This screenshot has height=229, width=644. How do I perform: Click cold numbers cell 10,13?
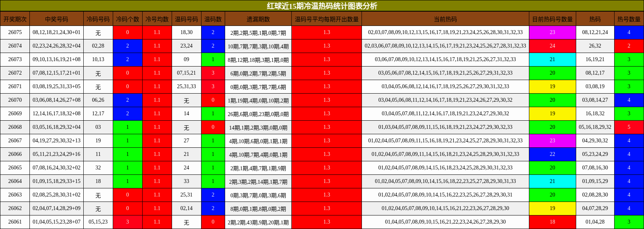point(98,60)
